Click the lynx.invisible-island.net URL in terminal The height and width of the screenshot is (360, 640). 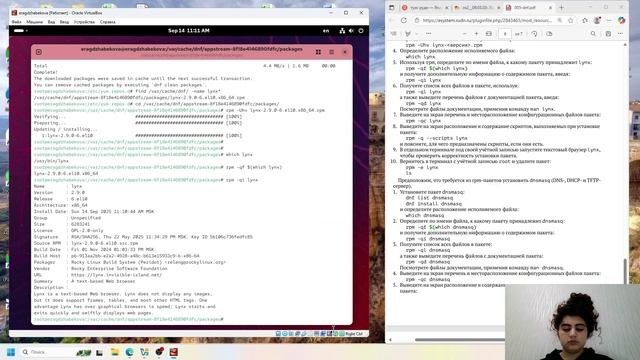click(x=116, y=275)
